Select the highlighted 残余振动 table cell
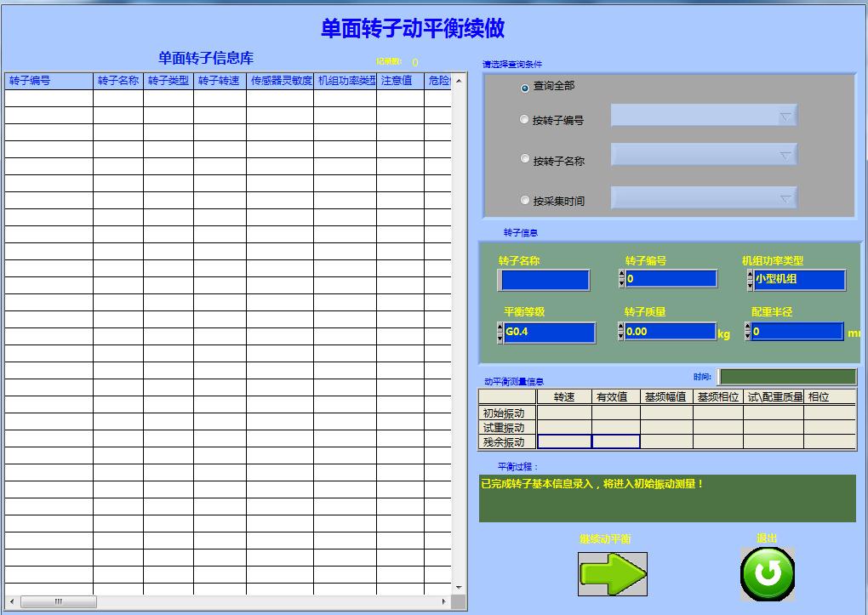Viewport: 868px width, 615px height. pyautogui.click(x=563, y=441)
